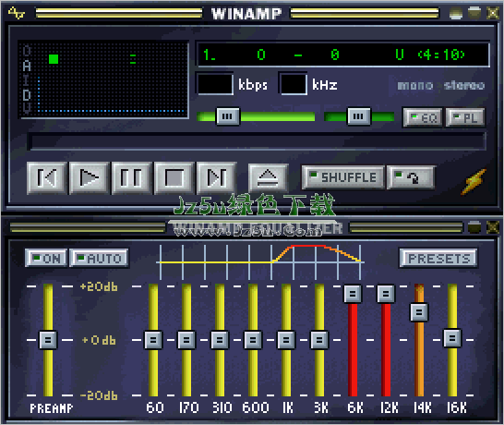Toggle the Repeat loop button
The height and width of the screenshot is (425, 504).
(x=411, y=177)
